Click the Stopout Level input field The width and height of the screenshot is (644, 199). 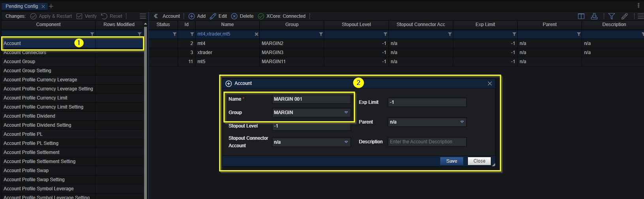tap(311, 126)
